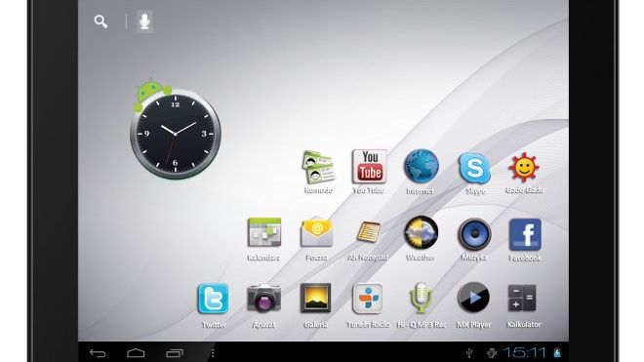The width and height of the screenshot is (644, 362).
Task: Launch the Aparat camera app
Action: click(264, 299)
